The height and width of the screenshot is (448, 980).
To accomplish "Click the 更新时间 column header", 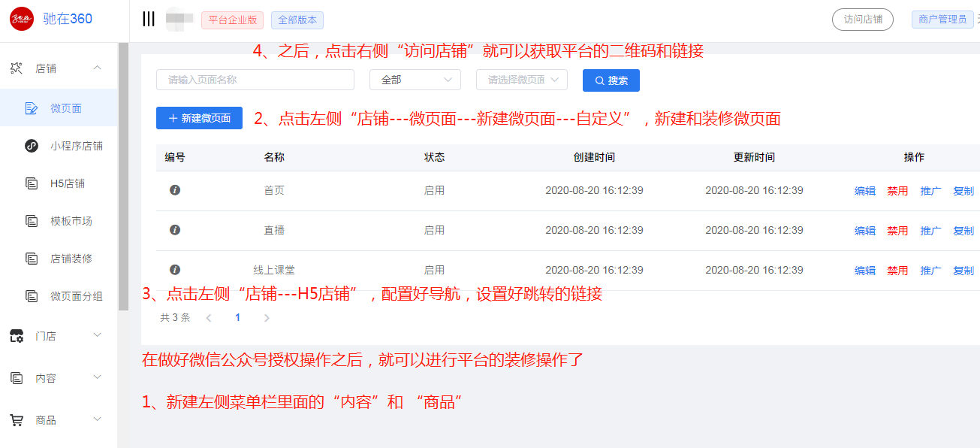I will (754, 158).
